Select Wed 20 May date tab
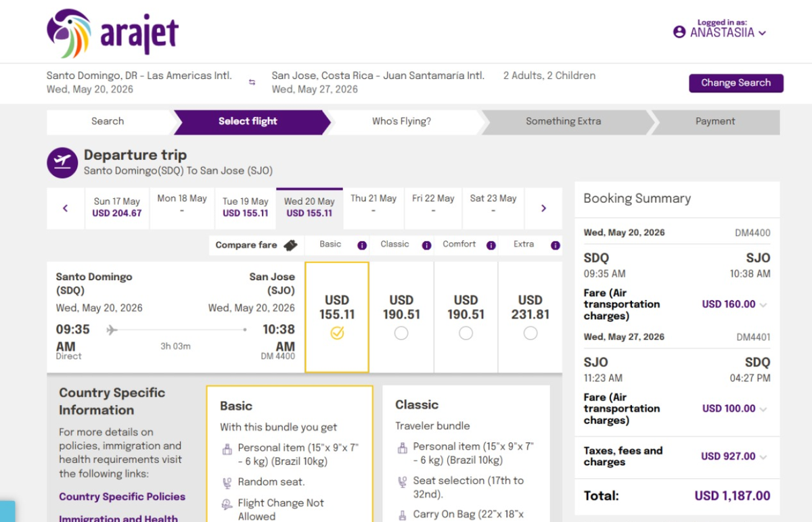This screenshot has width=812, height=522. click(x=309, y=207)
